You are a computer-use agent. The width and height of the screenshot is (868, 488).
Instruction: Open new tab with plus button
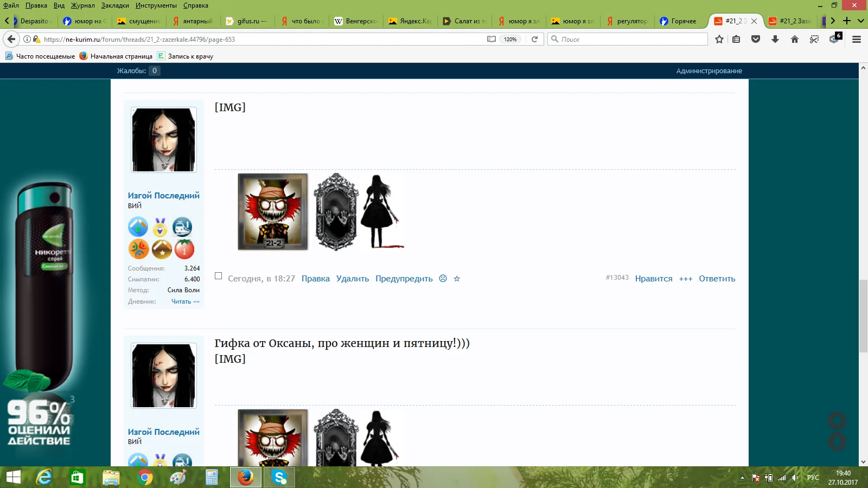point(847,21)
